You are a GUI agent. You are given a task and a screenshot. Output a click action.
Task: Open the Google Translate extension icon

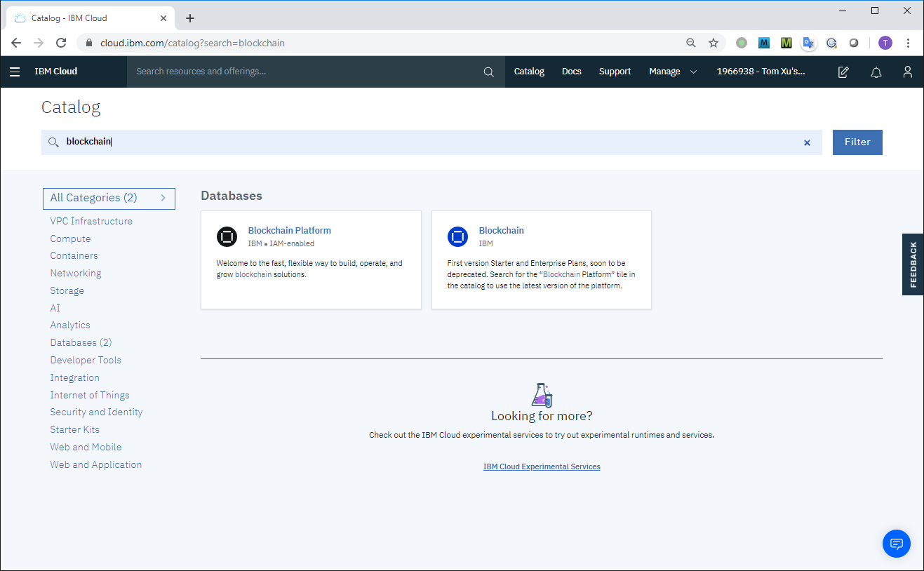809,43
